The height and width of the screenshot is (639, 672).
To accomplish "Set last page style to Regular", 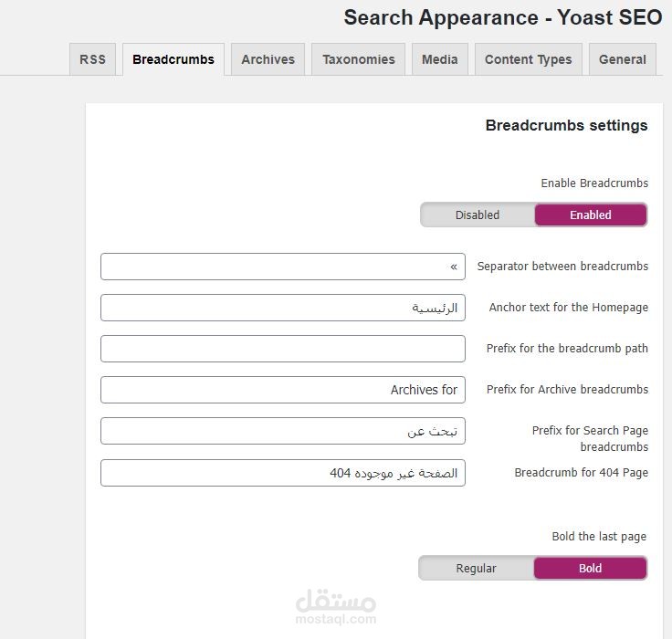I will [476, 569].
